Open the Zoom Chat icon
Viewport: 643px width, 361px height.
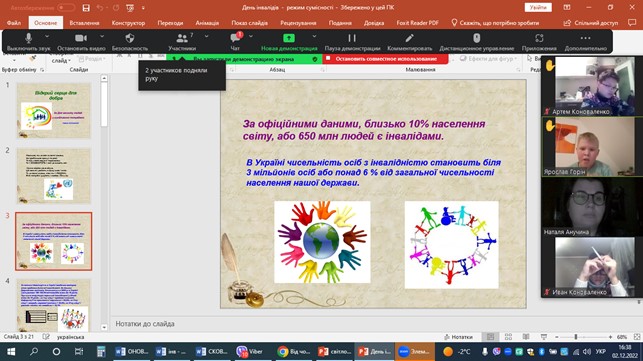point(235,38)
